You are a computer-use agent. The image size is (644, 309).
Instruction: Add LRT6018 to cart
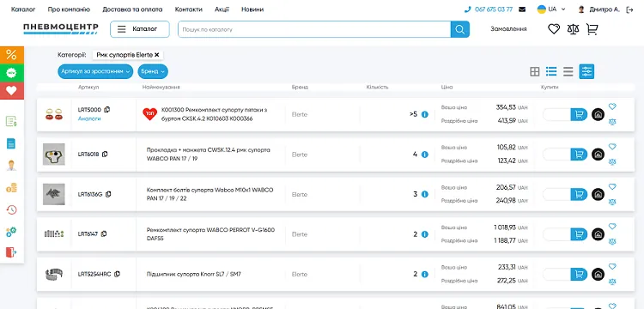coord(579,154)
